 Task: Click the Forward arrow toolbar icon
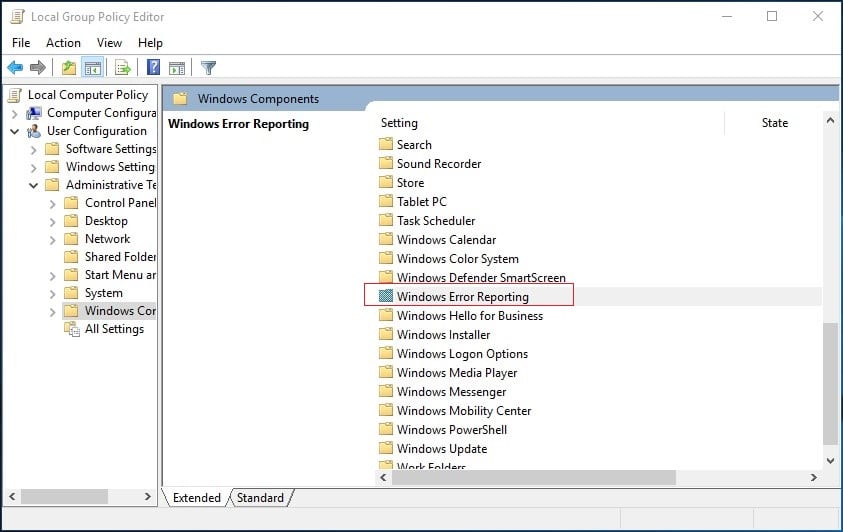coord(38,68)
